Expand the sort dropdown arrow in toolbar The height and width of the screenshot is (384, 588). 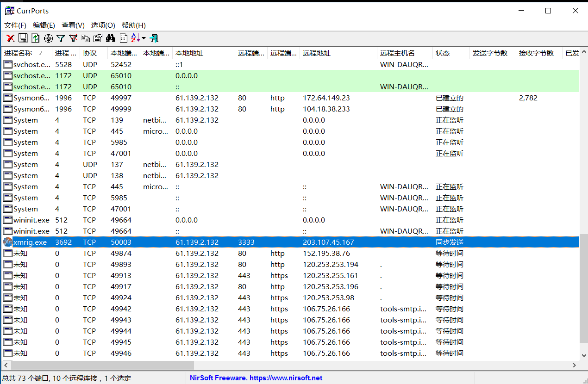[144, 38]
